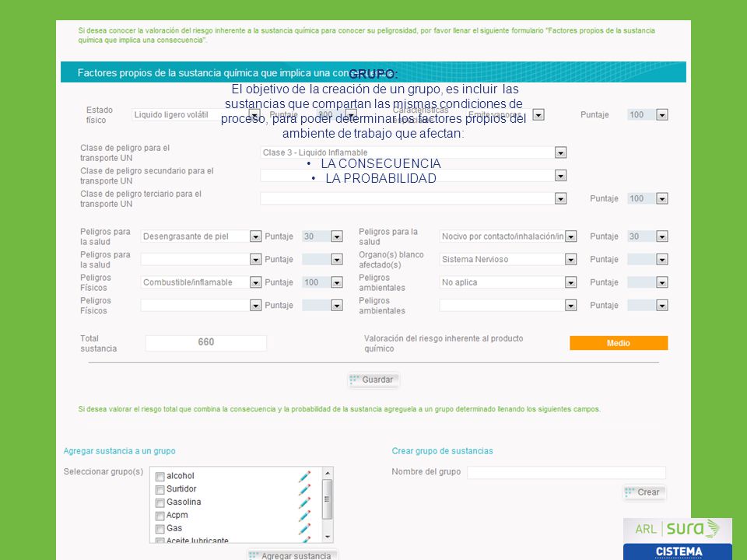Click the Total sustancia 660 field
The height and width of the screenshot is (560, 747).
coord(205,342)
